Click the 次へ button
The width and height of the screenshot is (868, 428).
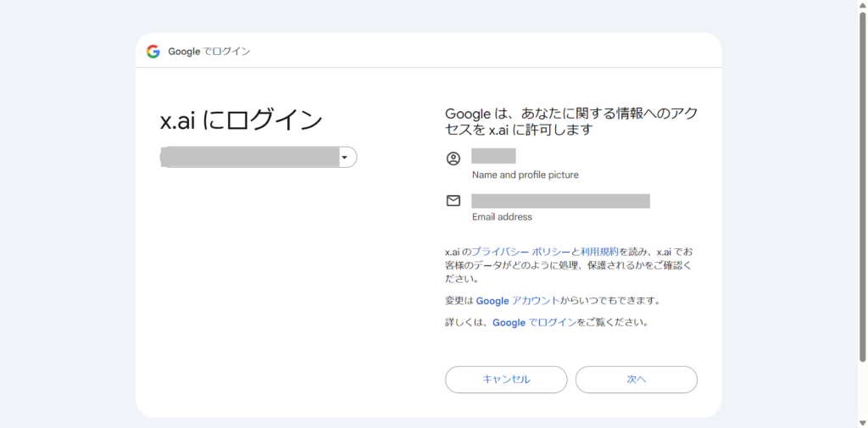click(x=636, y=380)
